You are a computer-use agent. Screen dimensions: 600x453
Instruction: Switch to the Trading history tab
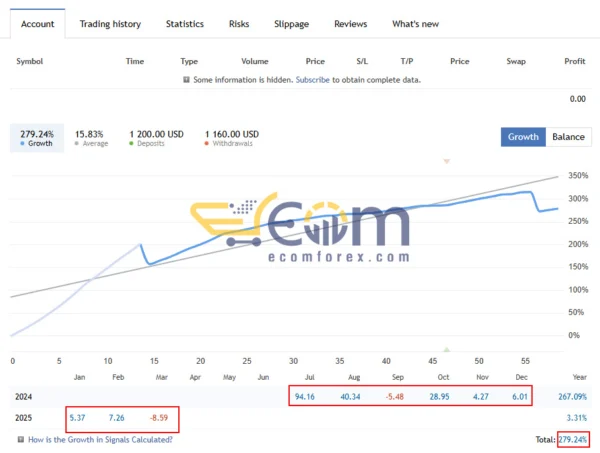pyautogui.click(x=110, y=24)
